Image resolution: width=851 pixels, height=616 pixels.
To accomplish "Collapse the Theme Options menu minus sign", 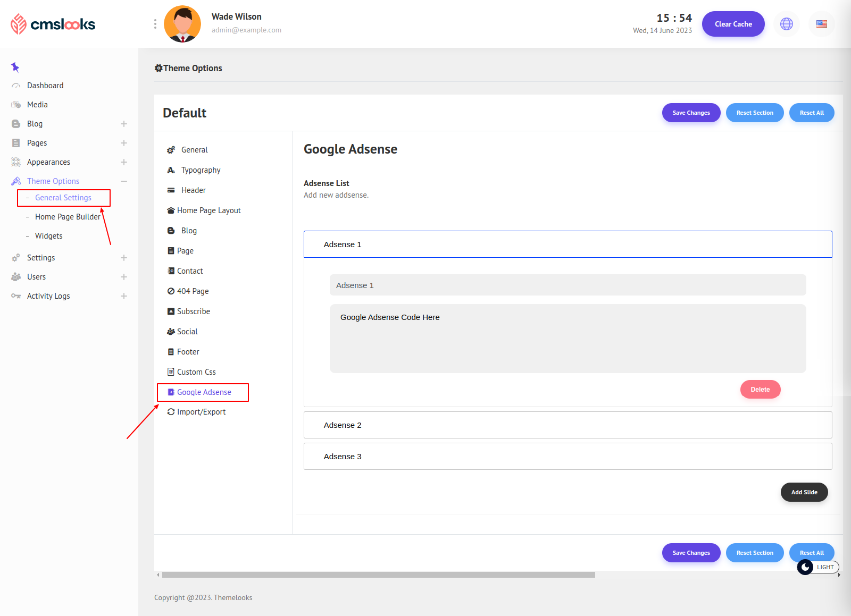I will pyautogui.click(x=124, y=181).
